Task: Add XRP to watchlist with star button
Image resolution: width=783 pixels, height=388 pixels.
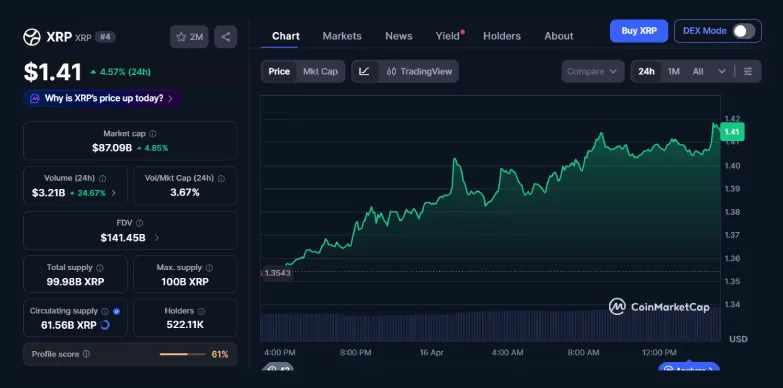Action: tap(189, 37)
